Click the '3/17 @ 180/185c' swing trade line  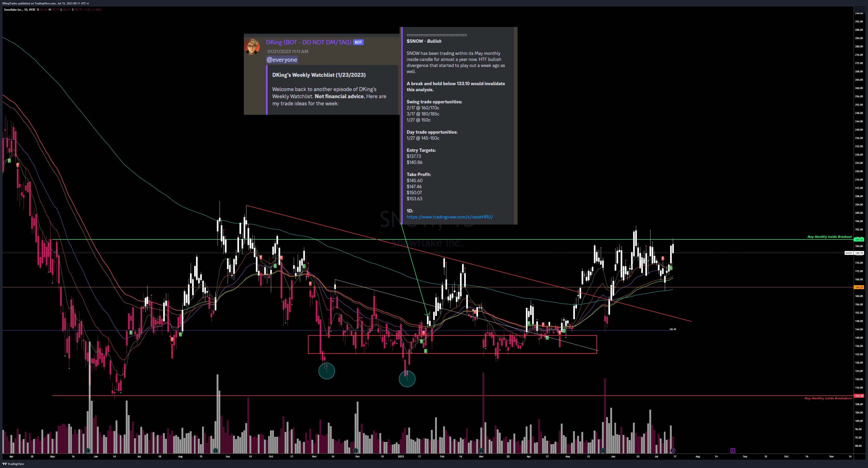(423, 114)
